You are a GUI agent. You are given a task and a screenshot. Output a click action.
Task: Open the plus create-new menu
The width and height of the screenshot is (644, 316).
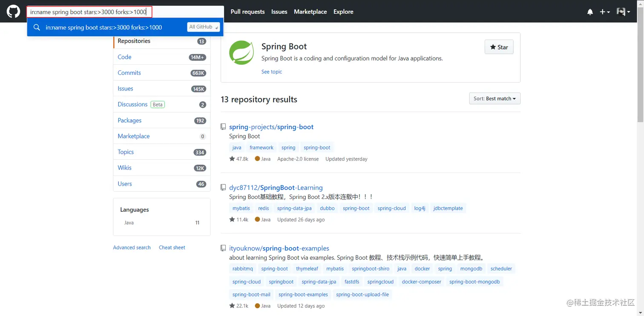click(605, 12)
